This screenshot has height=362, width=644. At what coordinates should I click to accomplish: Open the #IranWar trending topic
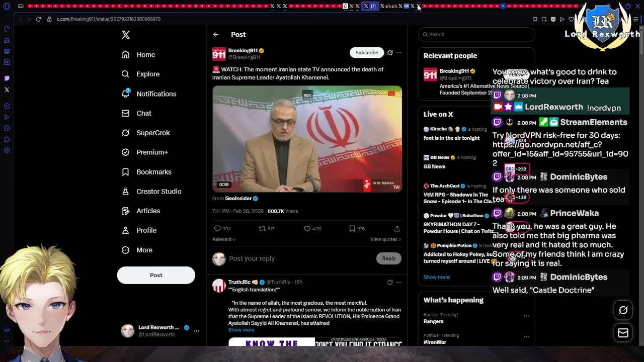pyautogui.click(x=435, y=342)
